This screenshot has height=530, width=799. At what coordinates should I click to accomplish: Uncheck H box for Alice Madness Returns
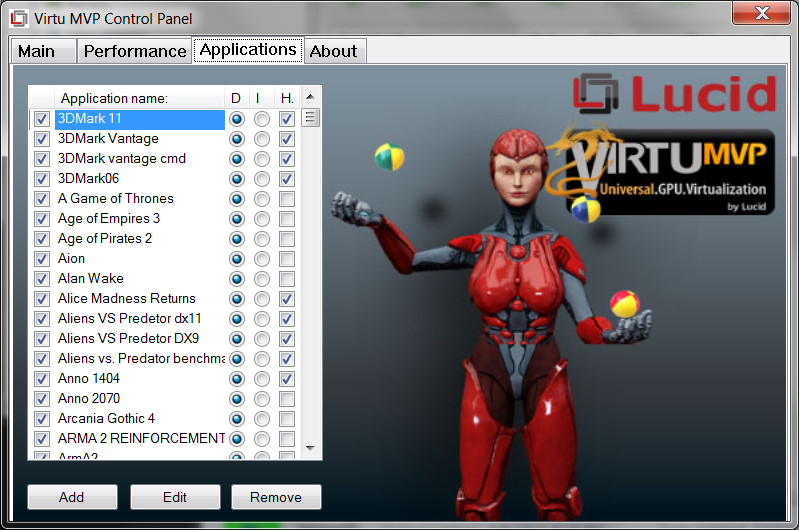click(287, 299)
